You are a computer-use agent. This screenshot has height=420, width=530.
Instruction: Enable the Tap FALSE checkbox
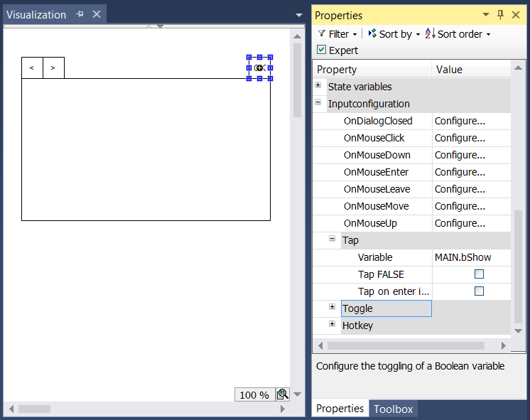click(x=479, y=274)
